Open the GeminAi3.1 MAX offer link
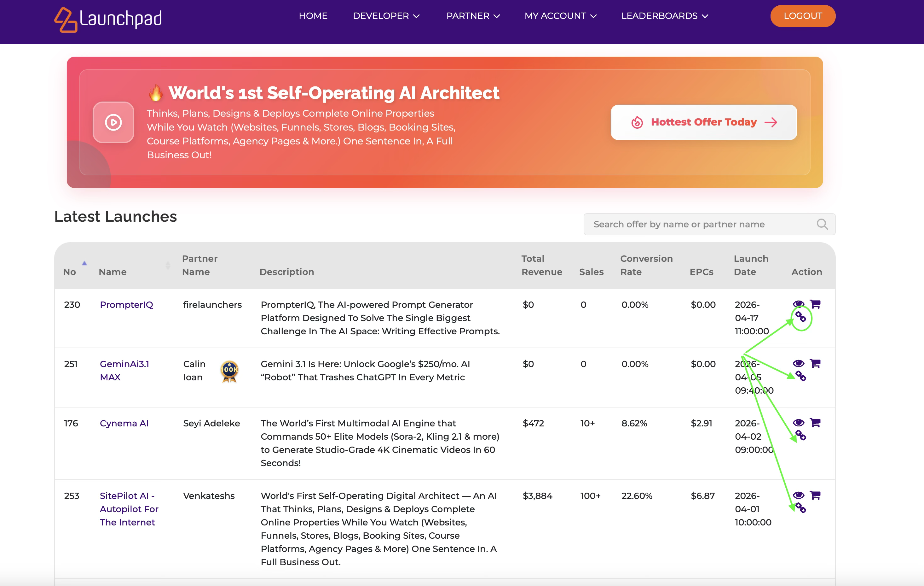 tap(124, 371)
